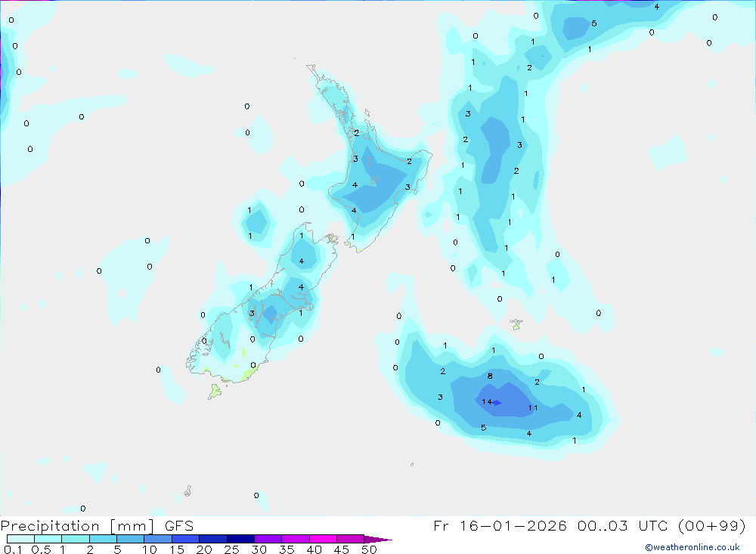Select the 5–10 mm legend color swatch
The image size is (756, 554).
pyautogui.click(x=131, y=539)
